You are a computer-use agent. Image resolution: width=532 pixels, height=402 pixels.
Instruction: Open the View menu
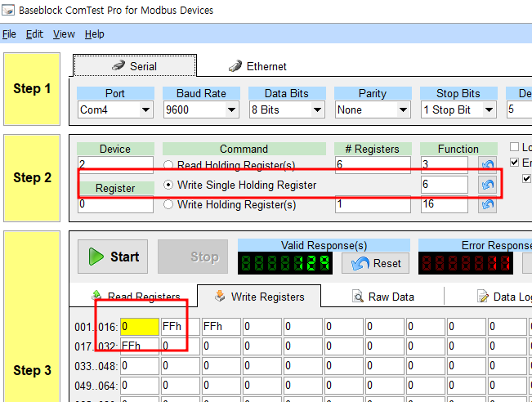pos(64,34)
